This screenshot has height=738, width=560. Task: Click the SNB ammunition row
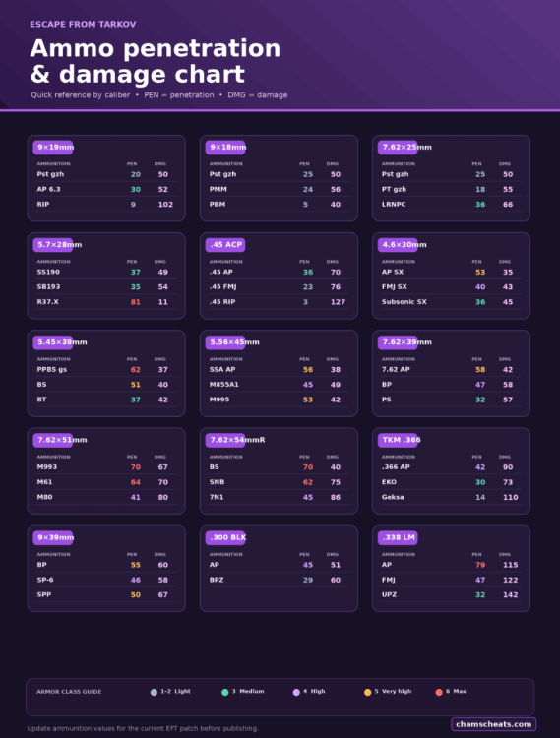pos(279,482)
